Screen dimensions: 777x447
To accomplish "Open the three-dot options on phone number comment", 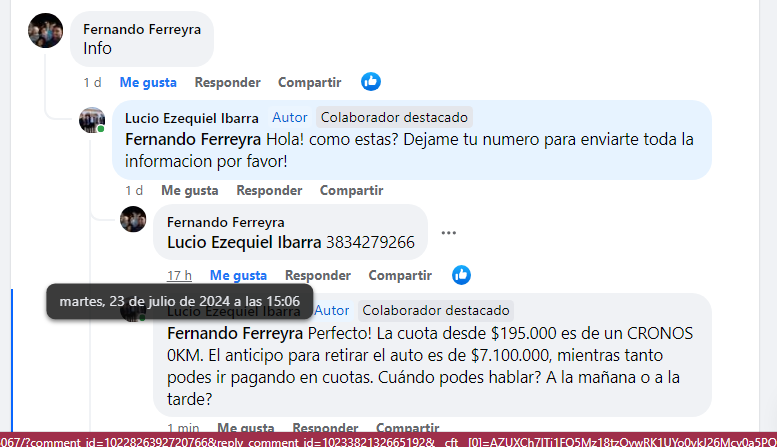I will 448,232.
